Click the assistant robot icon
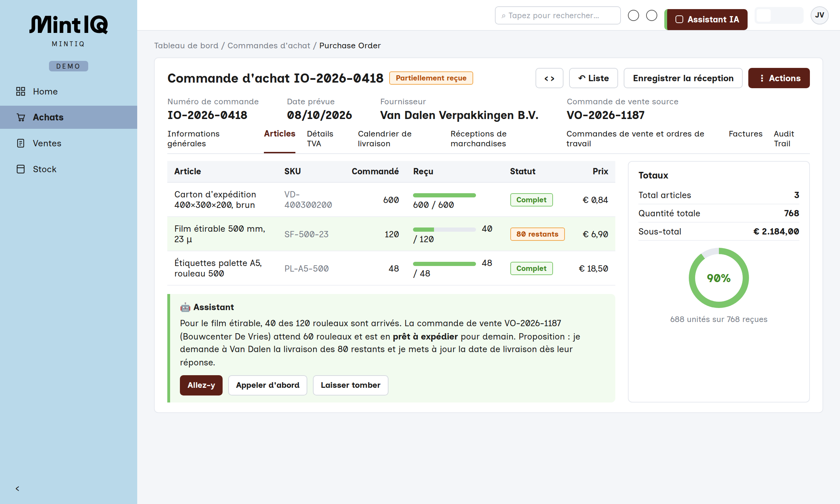Image resolution: width=840 pixels, height=504 pixels. click(185, 307)
